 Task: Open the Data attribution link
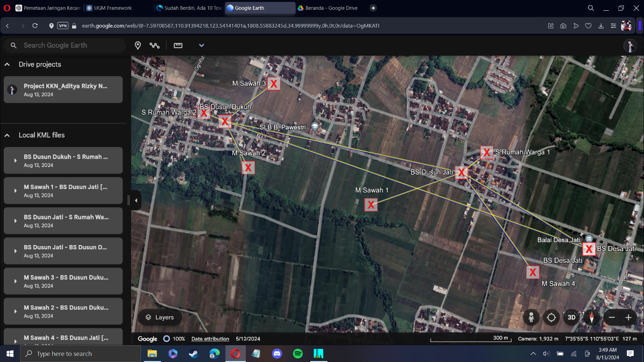click(210, 339)
